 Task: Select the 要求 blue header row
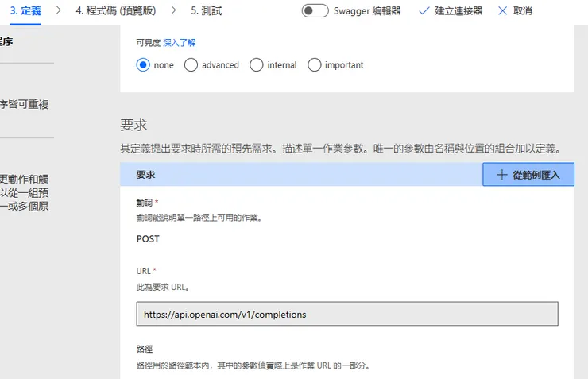[300, 175]
